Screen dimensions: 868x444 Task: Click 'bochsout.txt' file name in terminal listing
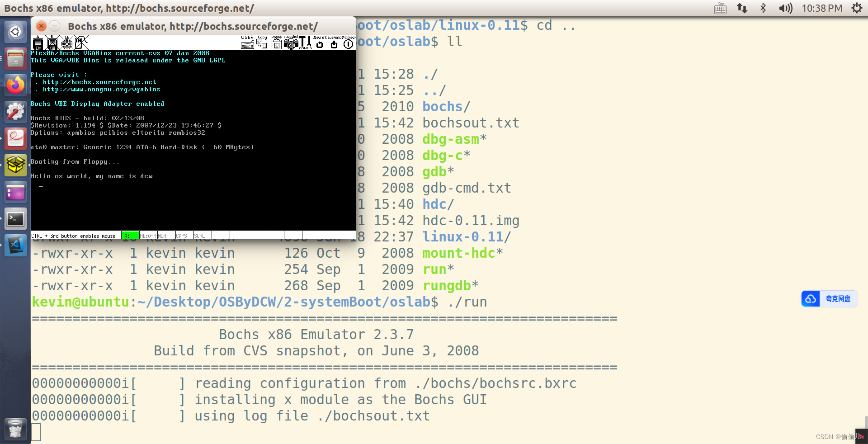471,123
